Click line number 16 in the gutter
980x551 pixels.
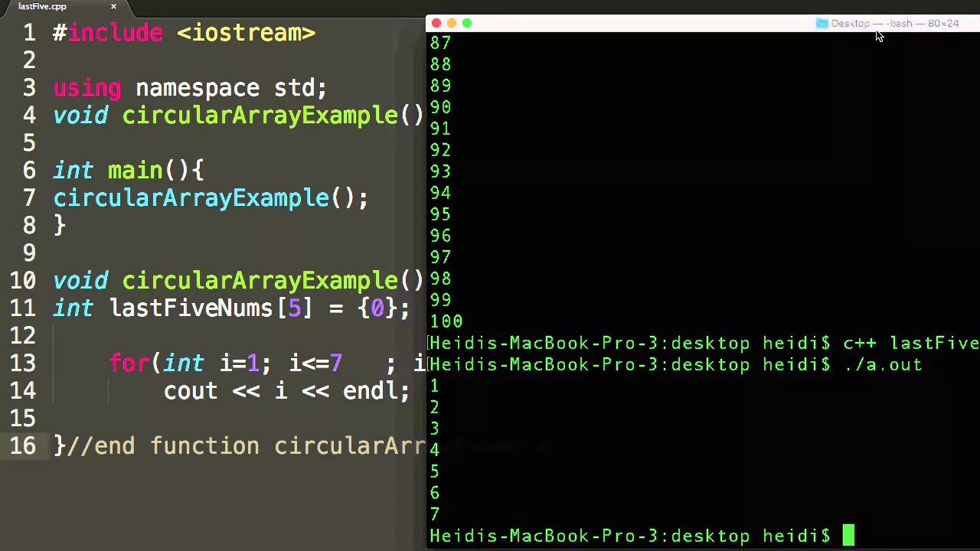(22, 446)
